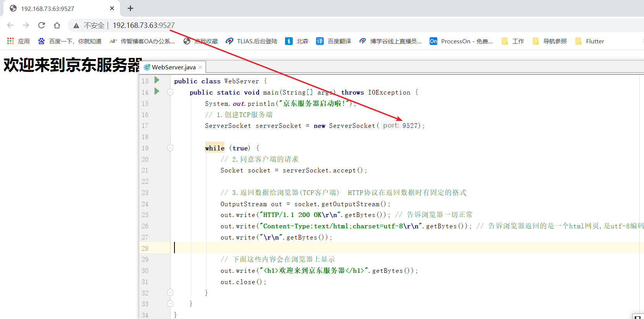Click 'out.close();' on line 31
This screenshot has height=319, width=644.
243,282
